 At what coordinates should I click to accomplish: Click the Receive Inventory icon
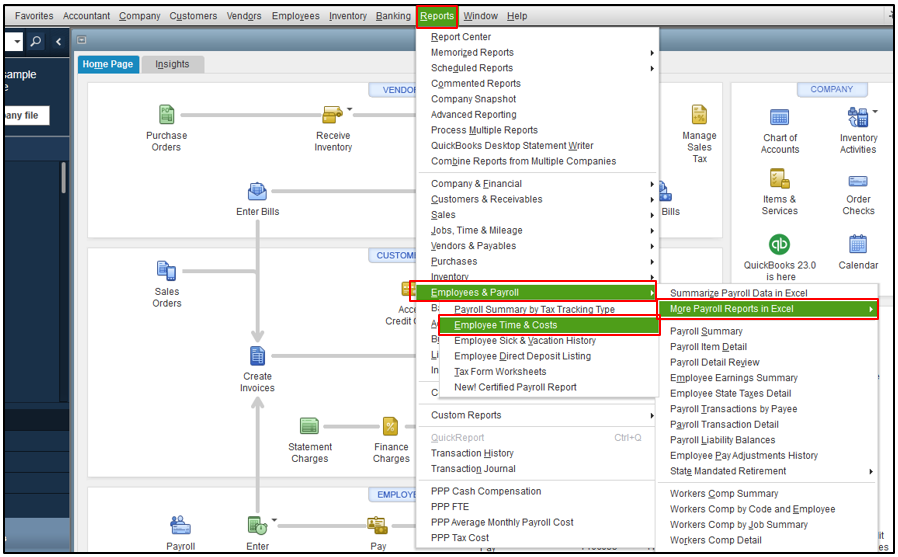tap(332, 114)
